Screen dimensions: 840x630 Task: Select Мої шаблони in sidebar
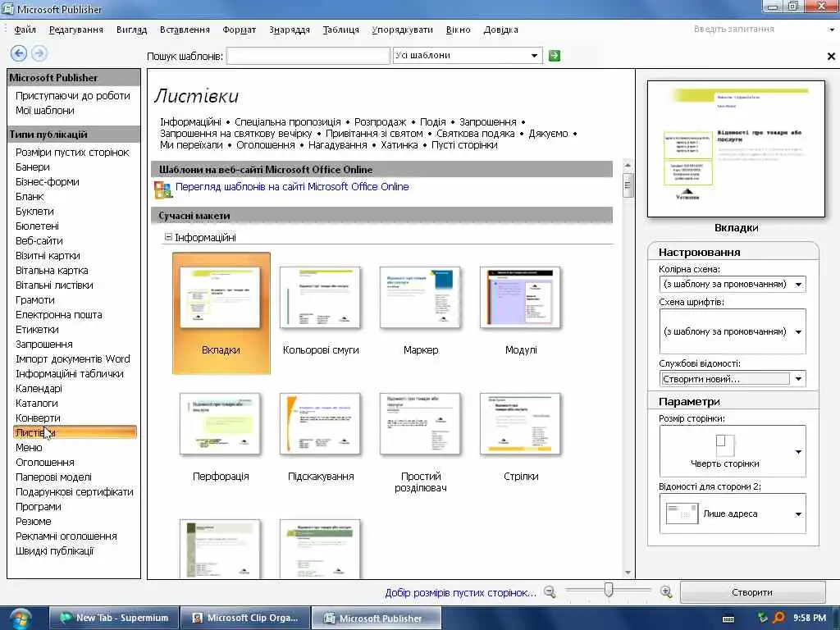tap(45, 111)
